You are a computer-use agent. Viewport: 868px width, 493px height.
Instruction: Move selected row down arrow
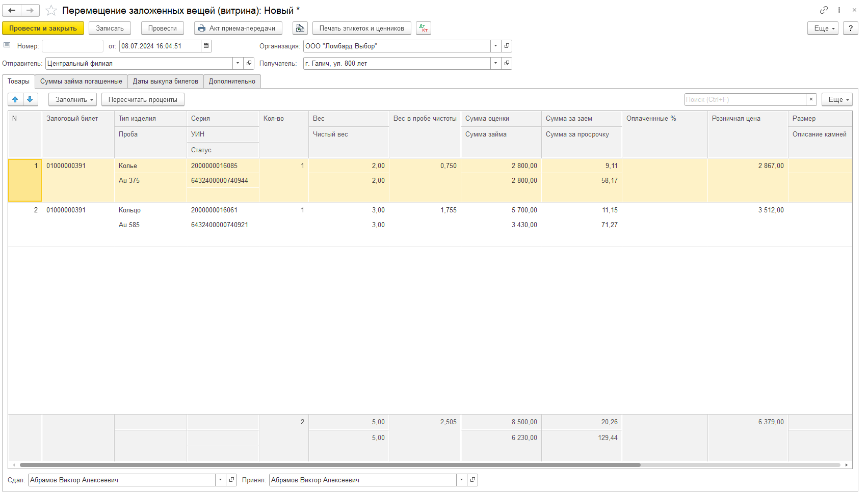(30, 99)
